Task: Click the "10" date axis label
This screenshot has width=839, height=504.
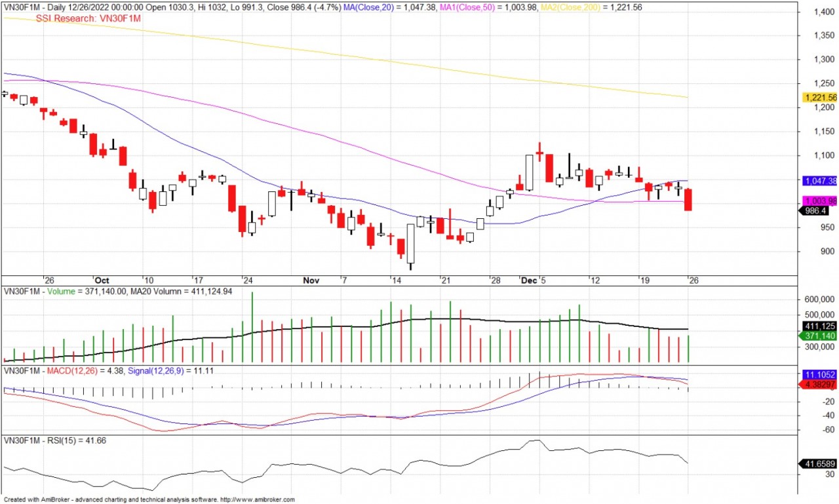Action: [148, 281]
